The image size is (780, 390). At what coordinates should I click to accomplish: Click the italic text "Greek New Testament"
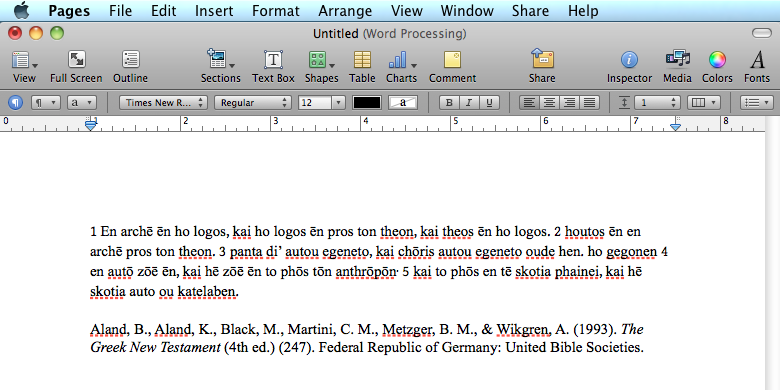pos(155,347)
